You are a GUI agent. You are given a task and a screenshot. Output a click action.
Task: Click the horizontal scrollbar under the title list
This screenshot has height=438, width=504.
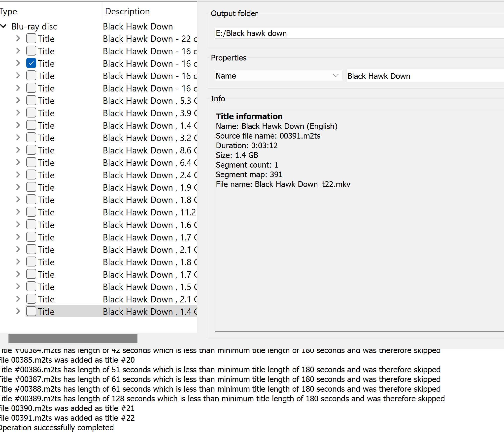point(73,339)
